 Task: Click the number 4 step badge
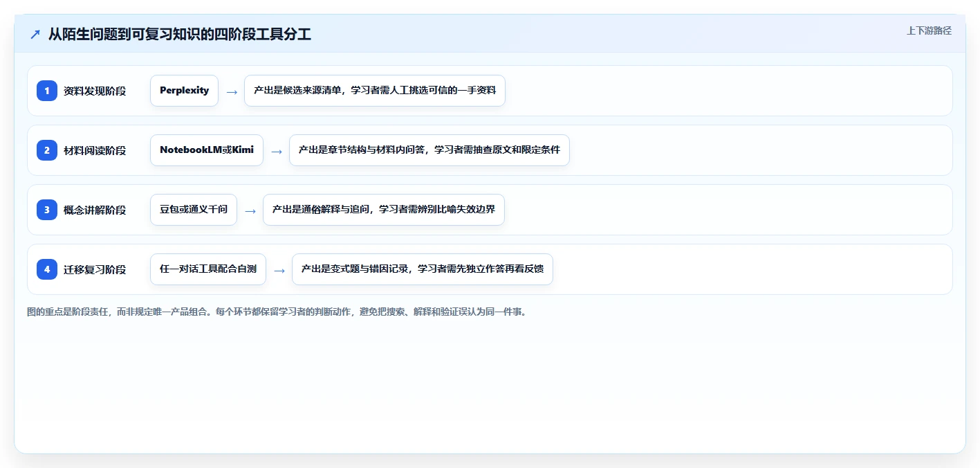point(47,269)
